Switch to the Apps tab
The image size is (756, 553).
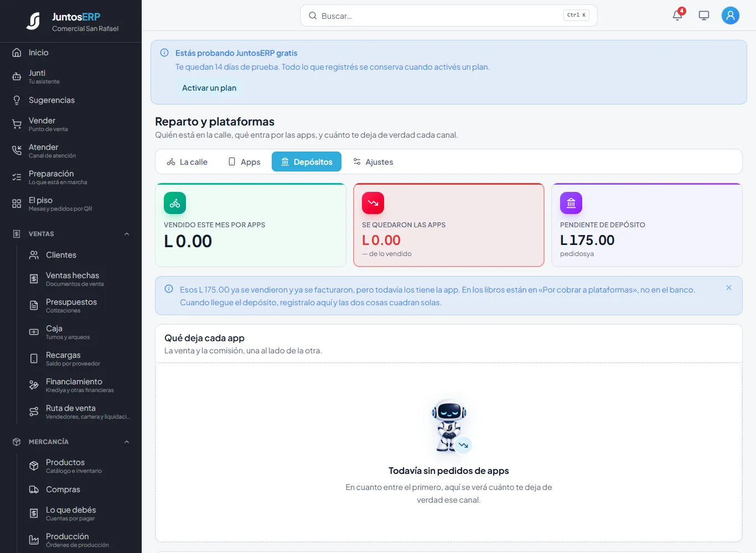[244, 162]
